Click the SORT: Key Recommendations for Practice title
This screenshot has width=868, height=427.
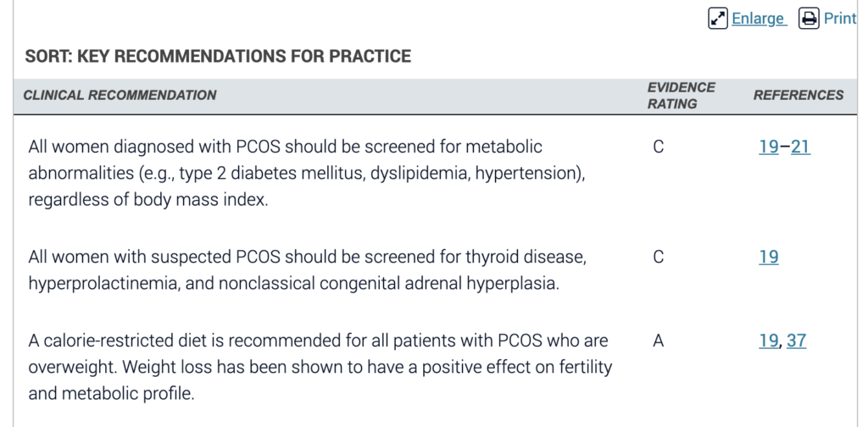[x=218, y=56]
